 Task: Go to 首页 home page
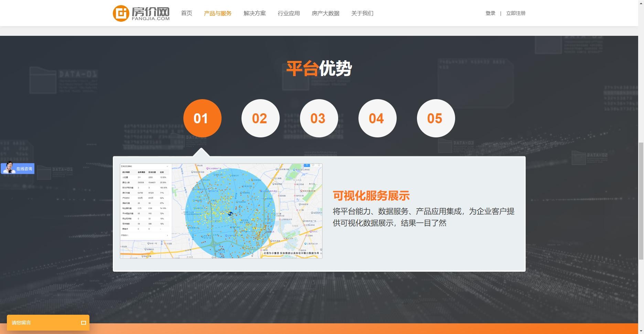[186, 13]
